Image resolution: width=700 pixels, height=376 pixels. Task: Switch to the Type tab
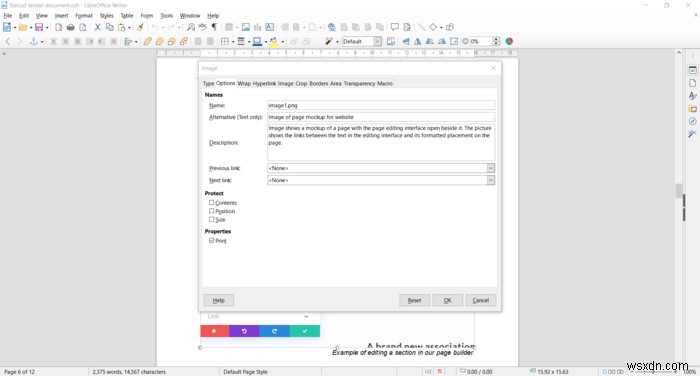pos(208,84)
